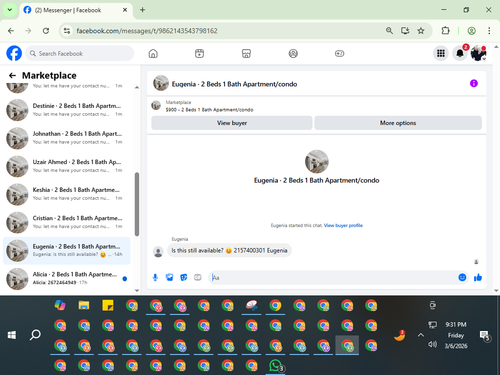Open Cristian conversation in chat list
Image resolution: width=500 pixels, height=375 pixels.
tap(67, 222)
